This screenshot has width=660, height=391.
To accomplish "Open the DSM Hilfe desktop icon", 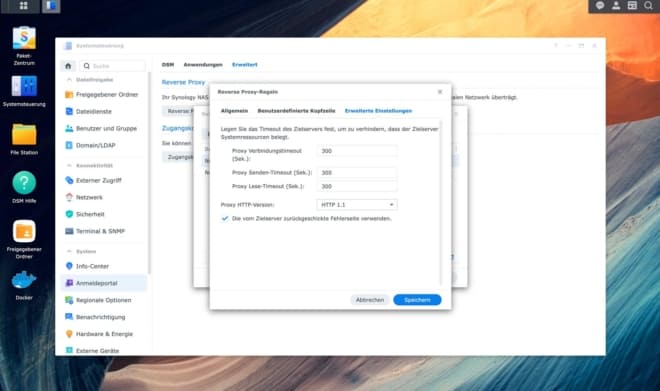I will [x=24, y=188].
